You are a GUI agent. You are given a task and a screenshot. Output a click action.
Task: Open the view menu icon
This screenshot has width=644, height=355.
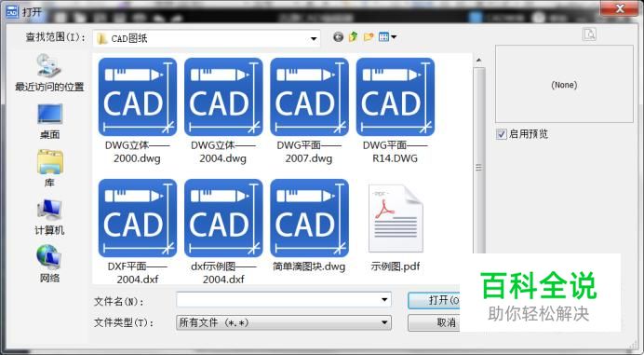click(387, 37)
